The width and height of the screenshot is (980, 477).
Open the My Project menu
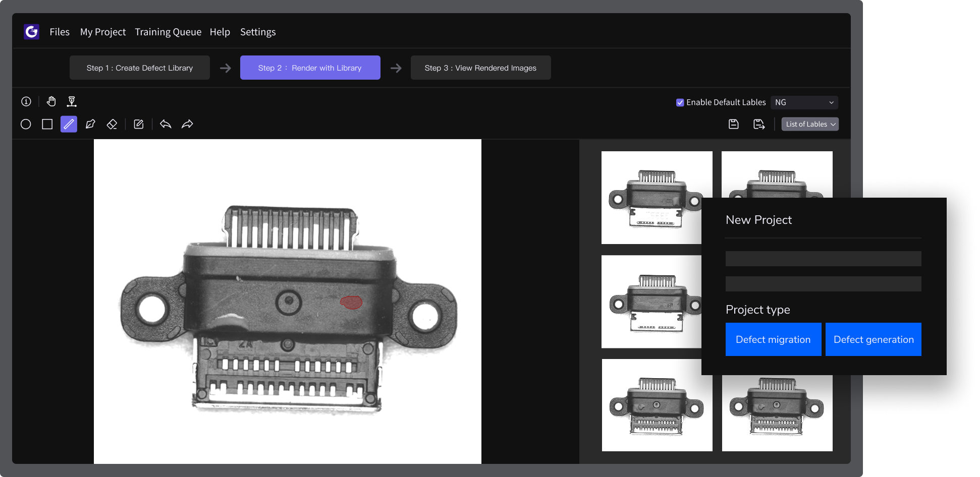tap(103, 32)
